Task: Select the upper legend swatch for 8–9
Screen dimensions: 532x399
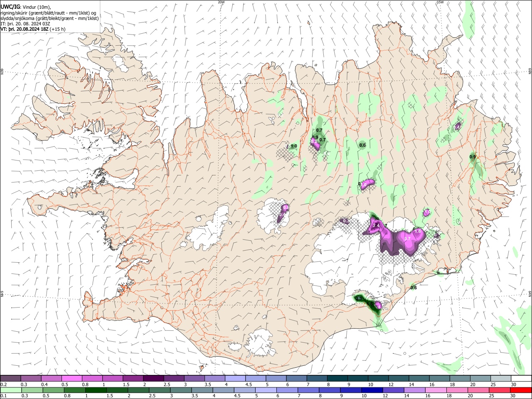Action: click(x=337, y=379)
